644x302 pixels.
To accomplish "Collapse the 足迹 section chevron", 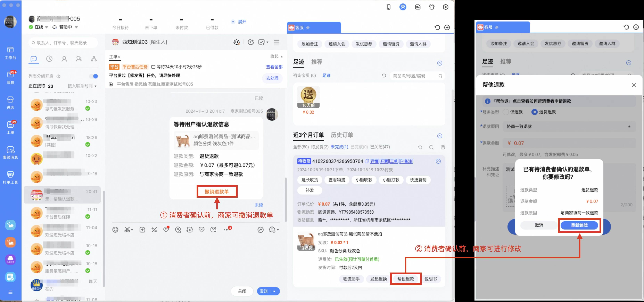I will tap(440, 63).
